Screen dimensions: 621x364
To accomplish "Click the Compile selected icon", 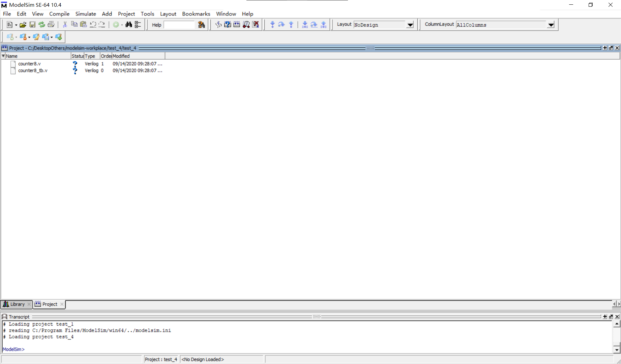I will point(218,25).
